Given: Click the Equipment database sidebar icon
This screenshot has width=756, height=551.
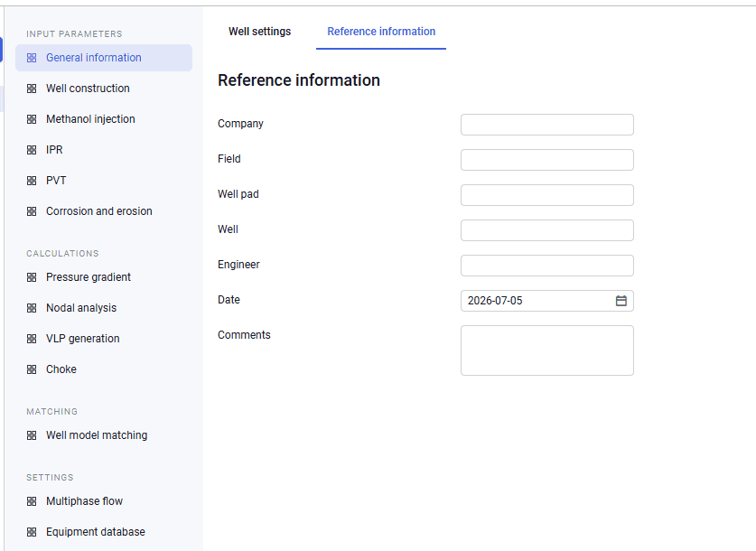Looking at the screenshot, I should (32, 532).
